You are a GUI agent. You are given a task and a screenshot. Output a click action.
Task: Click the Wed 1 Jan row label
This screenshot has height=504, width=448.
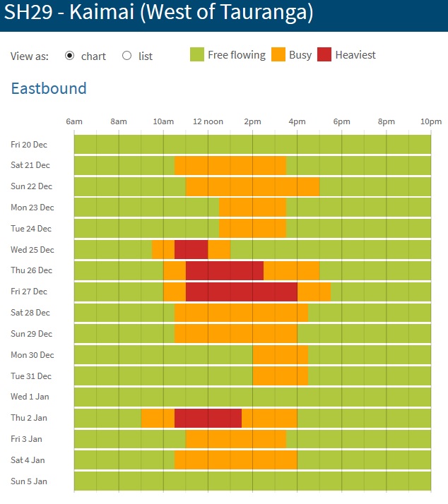pos(28,397)
